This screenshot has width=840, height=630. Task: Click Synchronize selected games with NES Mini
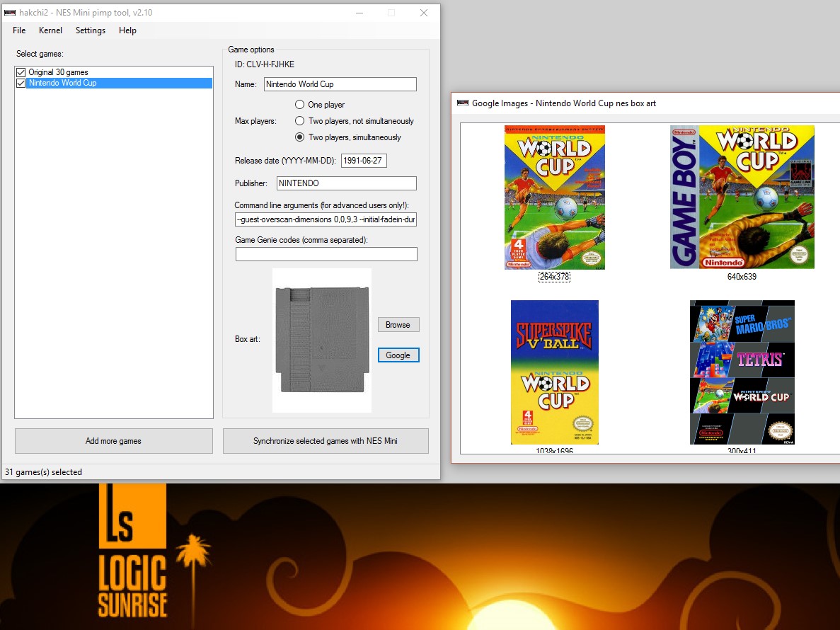(326, 441)
